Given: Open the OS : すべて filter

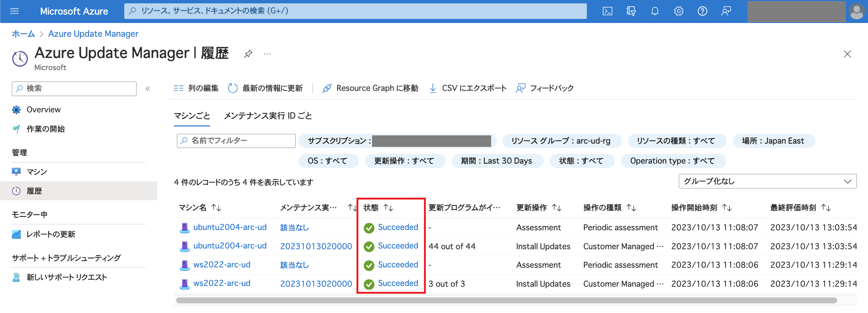Looking at the screenshot, I should tap(329, 161).
